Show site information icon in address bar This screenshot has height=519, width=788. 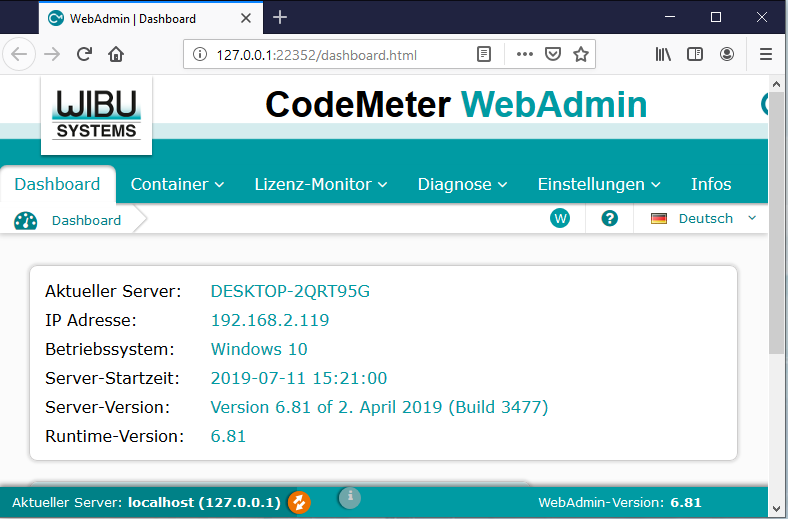coord(200,54)
